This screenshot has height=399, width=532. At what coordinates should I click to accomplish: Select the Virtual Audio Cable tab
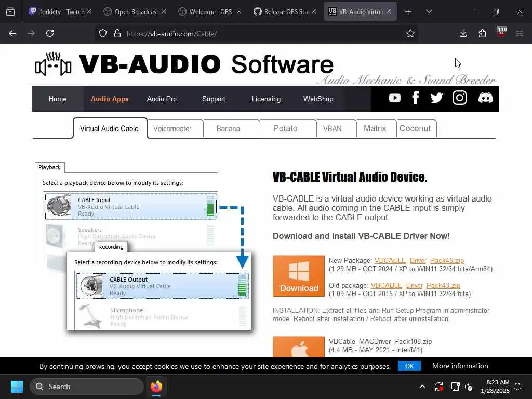click(x=110, y=129)
